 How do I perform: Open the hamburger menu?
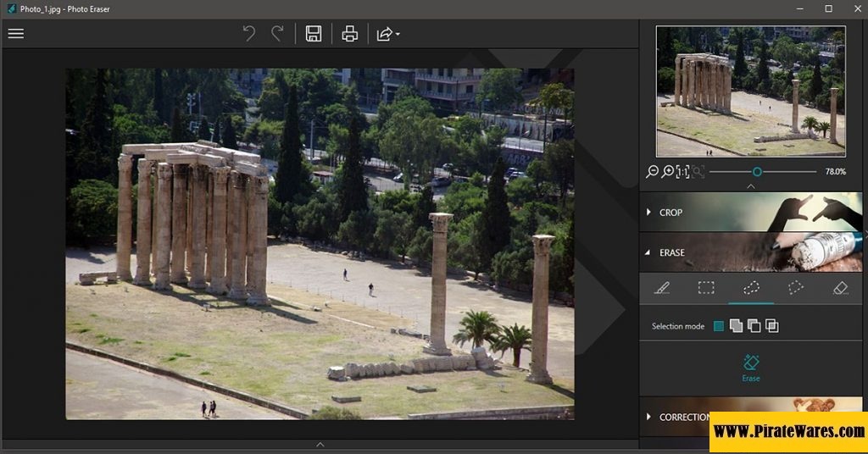pyautogui.click(x=16, y=34)
